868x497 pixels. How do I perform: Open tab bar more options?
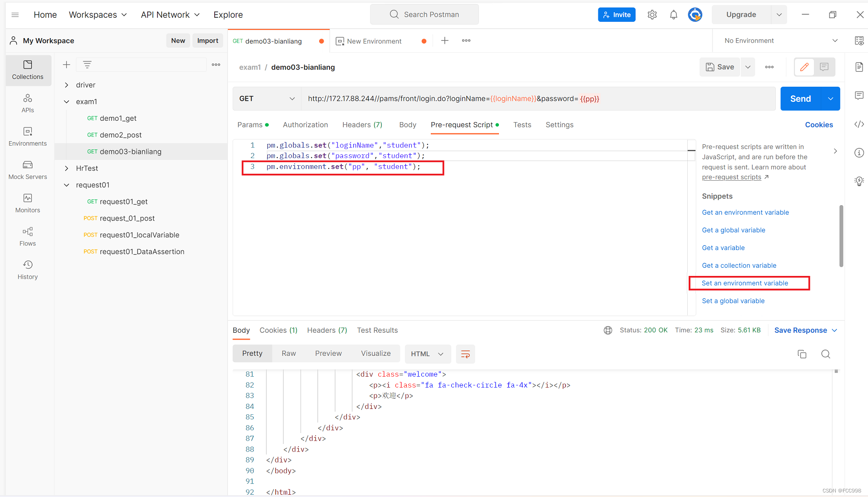[466, 40]
